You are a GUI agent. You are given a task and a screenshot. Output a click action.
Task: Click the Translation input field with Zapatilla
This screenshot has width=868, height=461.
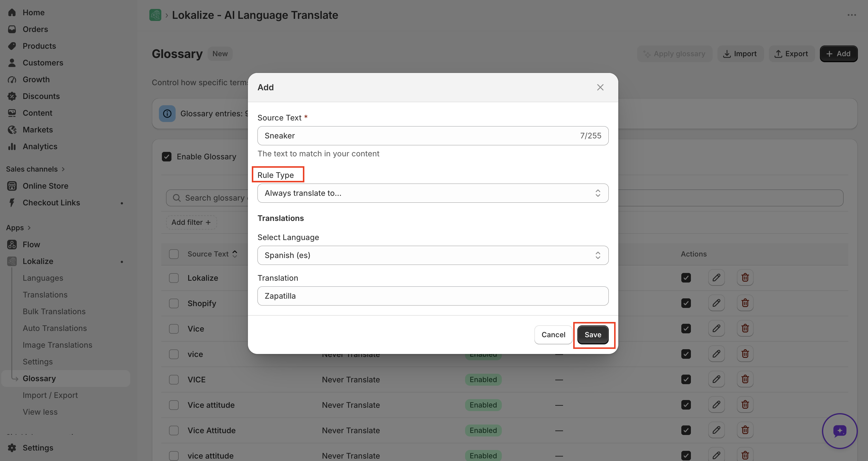point(433,296)
